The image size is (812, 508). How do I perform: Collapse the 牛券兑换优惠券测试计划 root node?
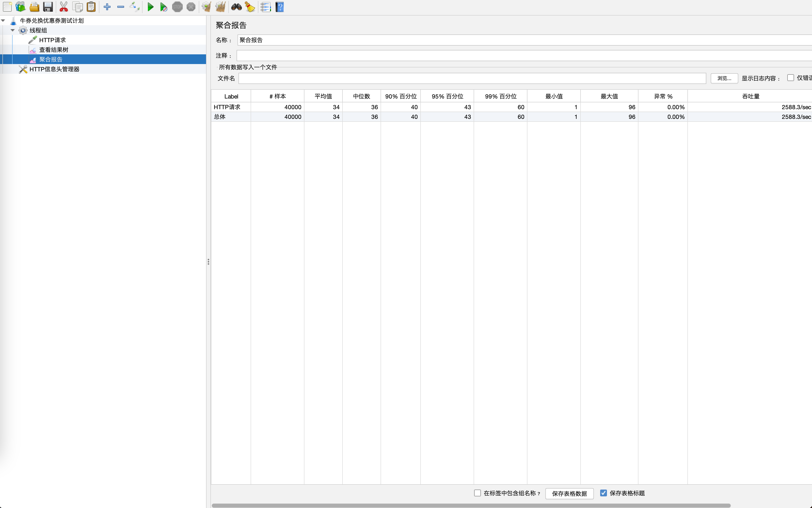click(3, 20)
